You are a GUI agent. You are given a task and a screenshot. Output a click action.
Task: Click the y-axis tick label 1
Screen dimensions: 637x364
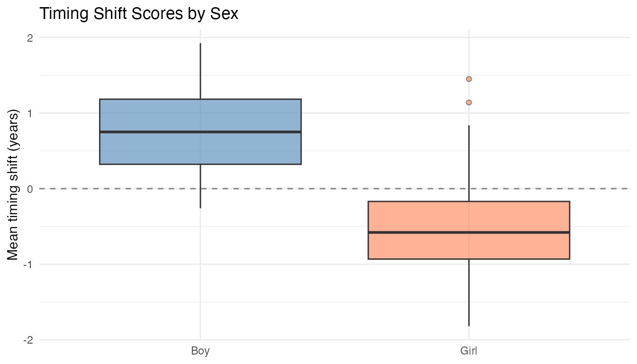coord(29,113)
